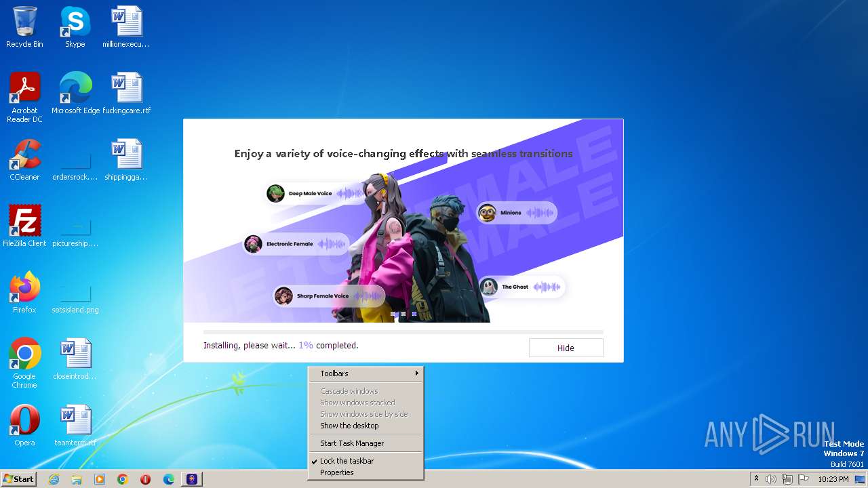Open the volume tray icon
The width and height of the screenshot is (868, 488).
[771, 479]
